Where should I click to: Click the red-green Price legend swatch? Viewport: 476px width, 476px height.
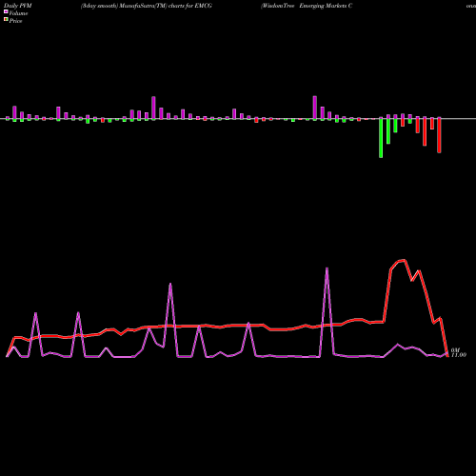(x=6, y=20)
